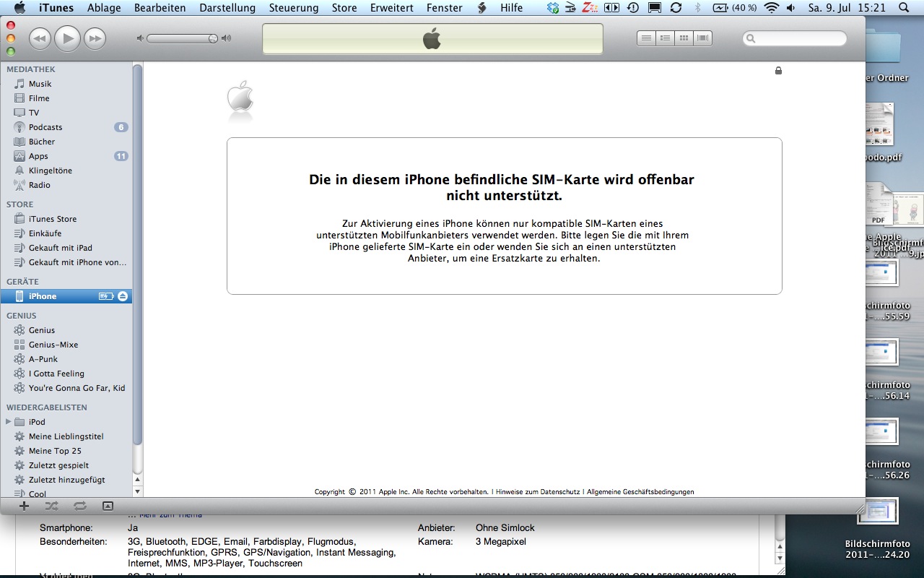Show the artwork viewer panel

pyautogui.click(x=108, y=506)
